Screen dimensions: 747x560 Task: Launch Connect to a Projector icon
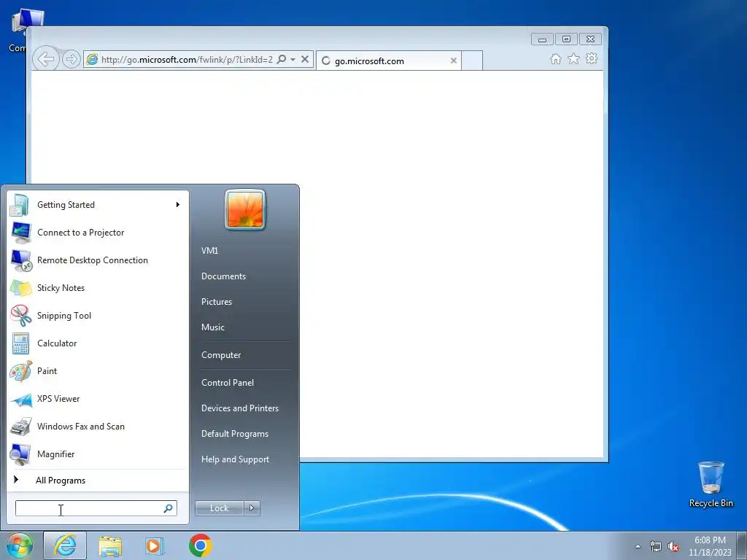tap(20, 233)
